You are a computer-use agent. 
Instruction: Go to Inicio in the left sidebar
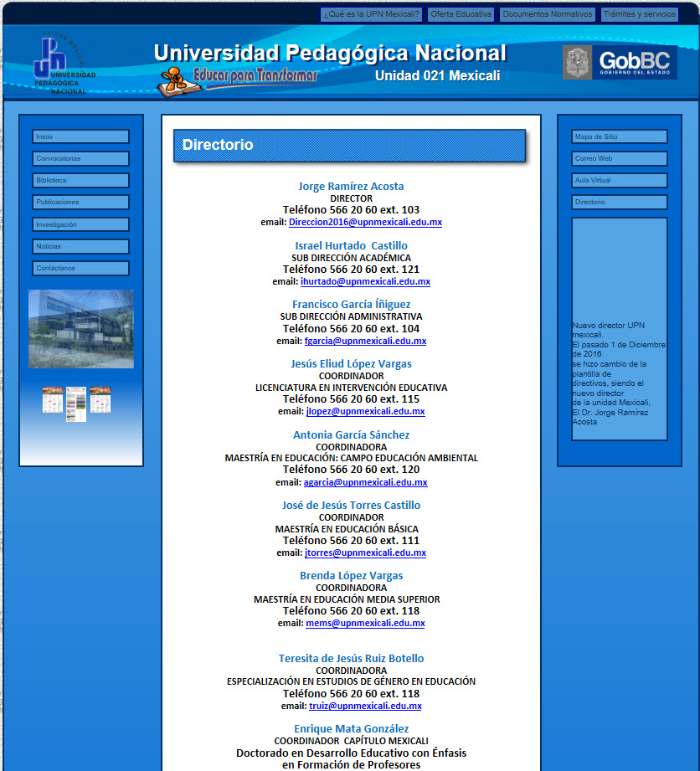(x=80, y=136)
